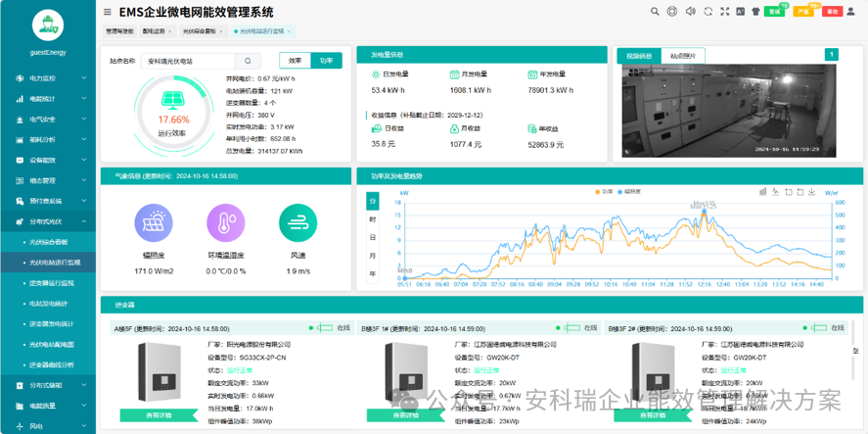The width and height of the screenshot is (868, 434).
Task: Open the 电站发电统计 submenu item
Action: [x=48, y=304]
